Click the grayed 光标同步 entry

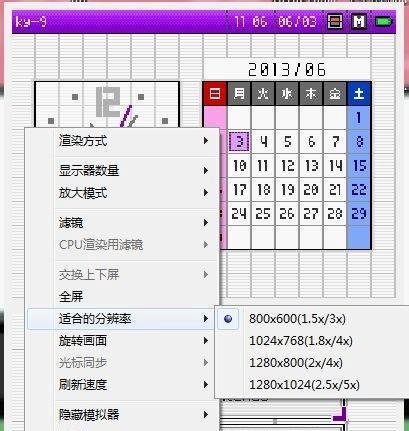(123, 363)
